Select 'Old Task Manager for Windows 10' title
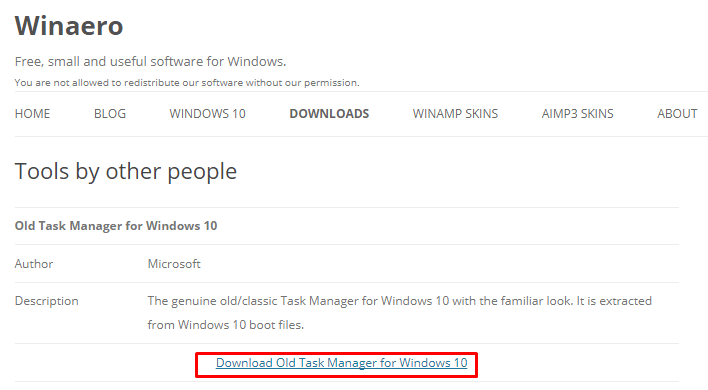This screenshot has height=390, width=708. pos(116,226)
